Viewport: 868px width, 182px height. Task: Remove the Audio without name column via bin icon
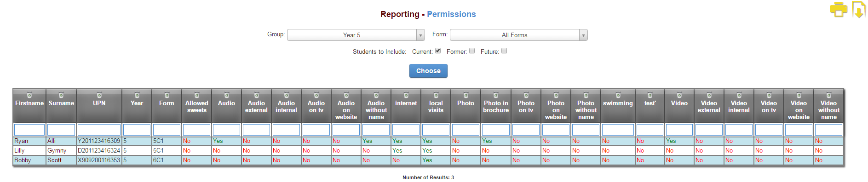click(376, 95)
